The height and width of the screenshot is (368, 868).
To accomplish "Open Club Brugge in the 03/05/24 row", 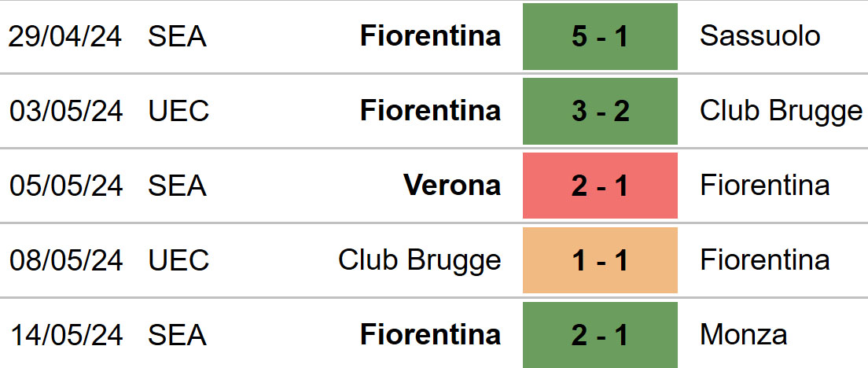I will [x=781, y=112].
